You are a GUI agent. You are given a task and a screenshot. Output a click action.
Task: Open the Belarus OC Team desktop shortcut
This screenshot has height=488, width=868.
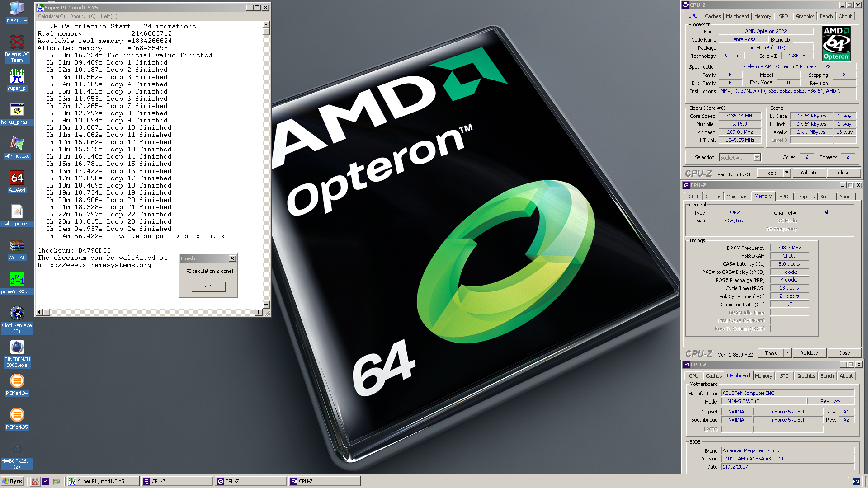click(x=17, y=49)
